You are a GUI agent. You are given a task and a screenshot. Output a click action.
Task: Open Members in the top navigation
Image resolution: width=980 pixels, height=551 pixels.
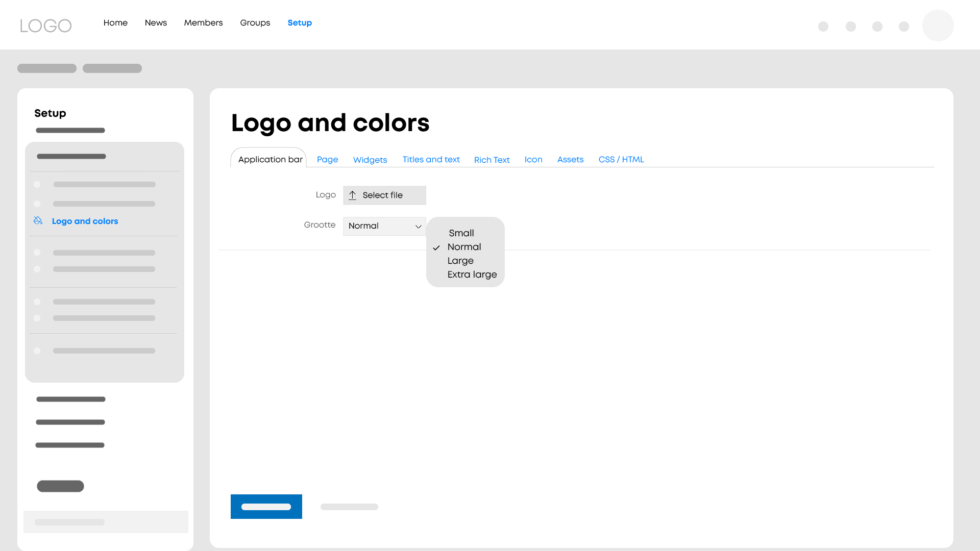pos(203,22)
